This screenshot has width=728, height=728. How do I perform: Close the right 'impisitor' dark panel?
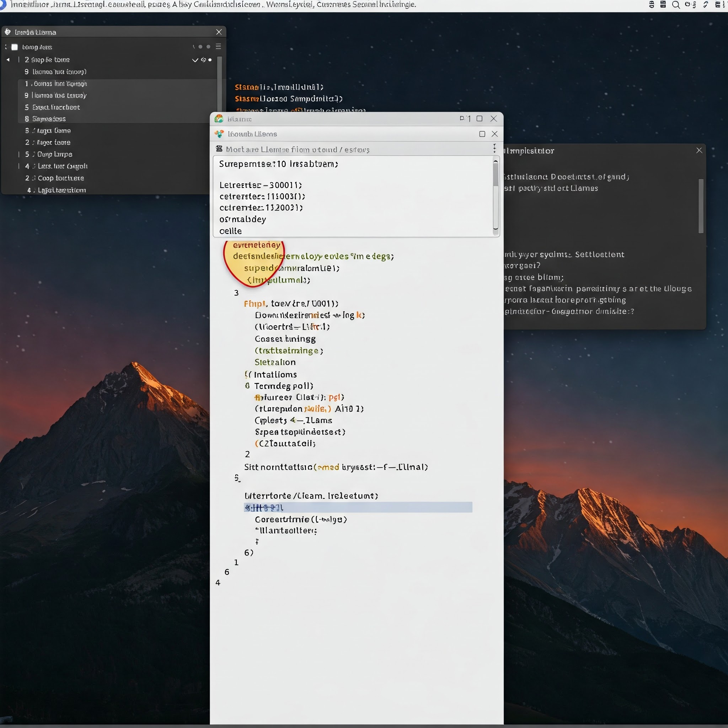click(699, 150)
